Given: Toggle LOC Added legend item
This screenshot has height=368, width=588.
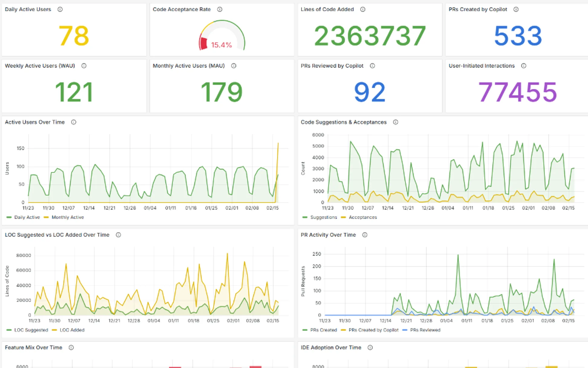Looking at the screenshot, I should pos(72,330).
